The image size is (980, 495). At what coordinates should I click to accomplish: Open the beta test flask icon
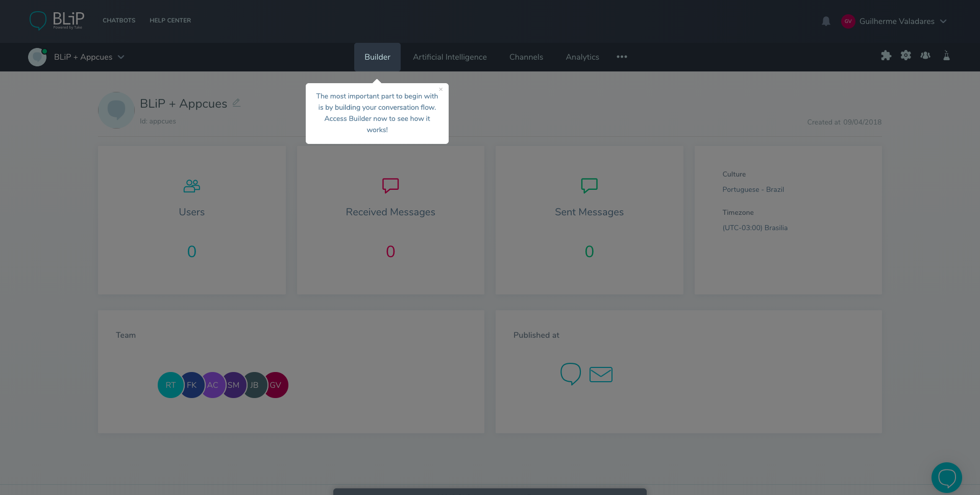coord(946,55)
